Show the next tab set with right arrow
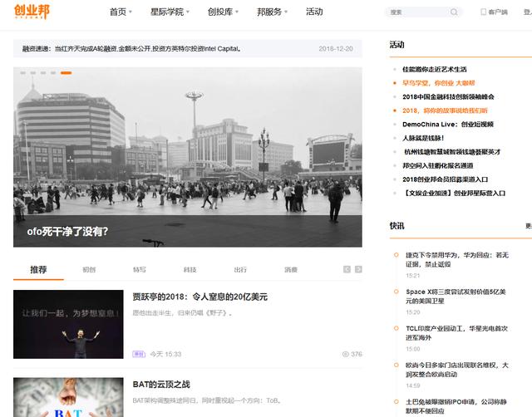The image size is (532, 417). point(358,269)
